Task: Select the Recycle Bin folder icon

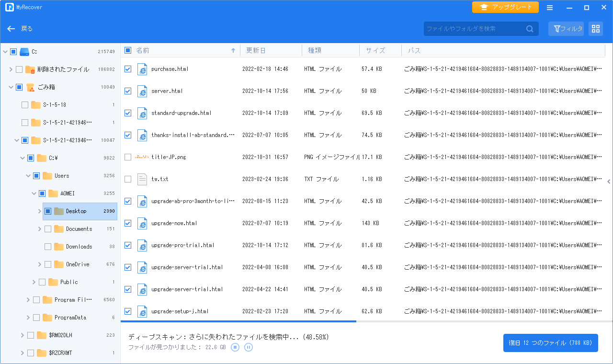Action: (30, 87)
